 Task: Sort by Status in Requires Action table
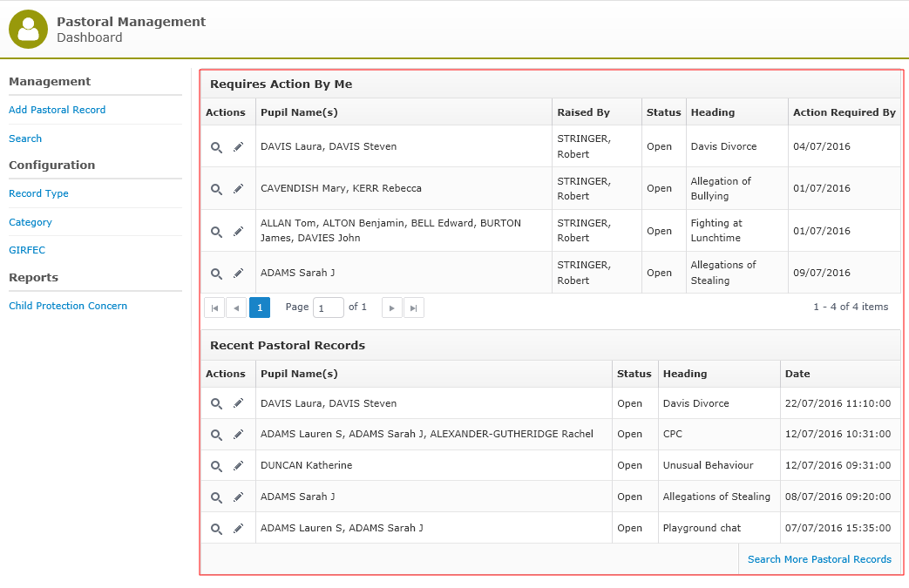(x=664, y=112)
